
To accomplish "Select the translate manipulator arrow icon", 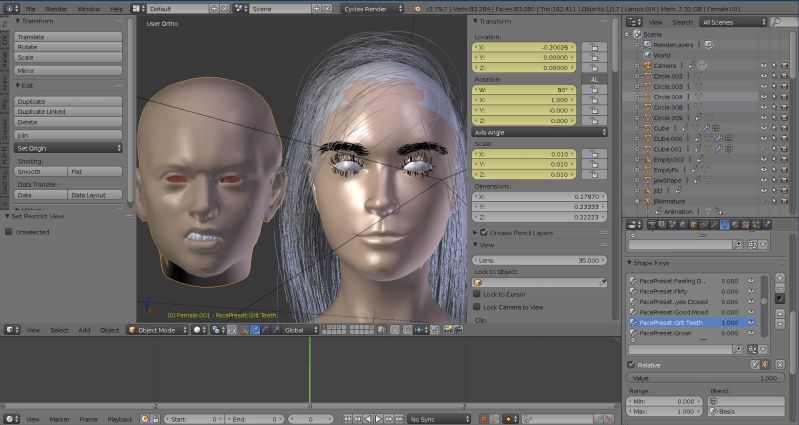I will [255, 330].
